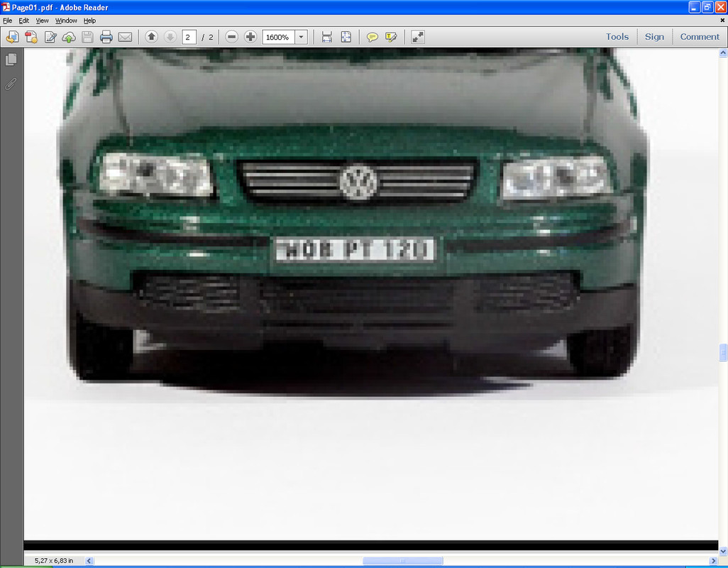Zoom out with the minus button

click(232, 37)
